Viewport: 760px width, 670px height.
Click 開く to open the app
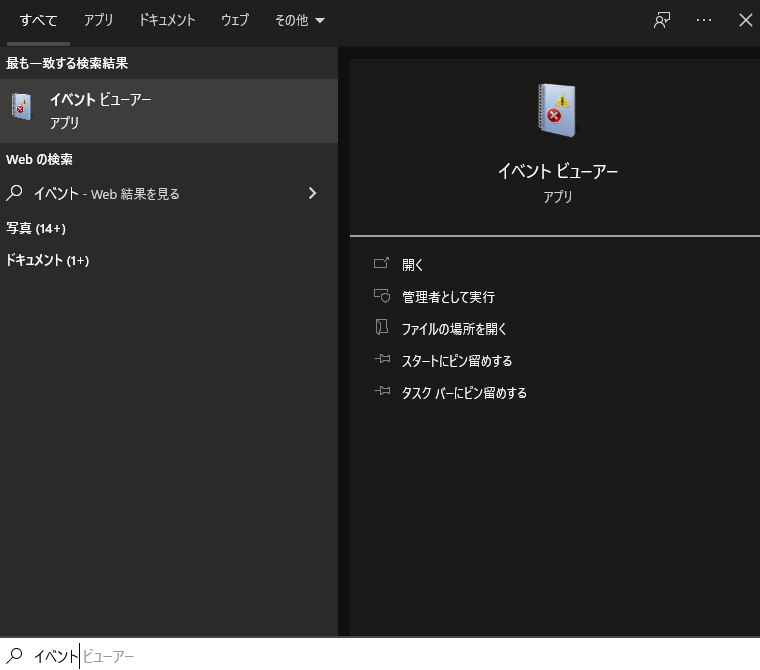point(412,265)
